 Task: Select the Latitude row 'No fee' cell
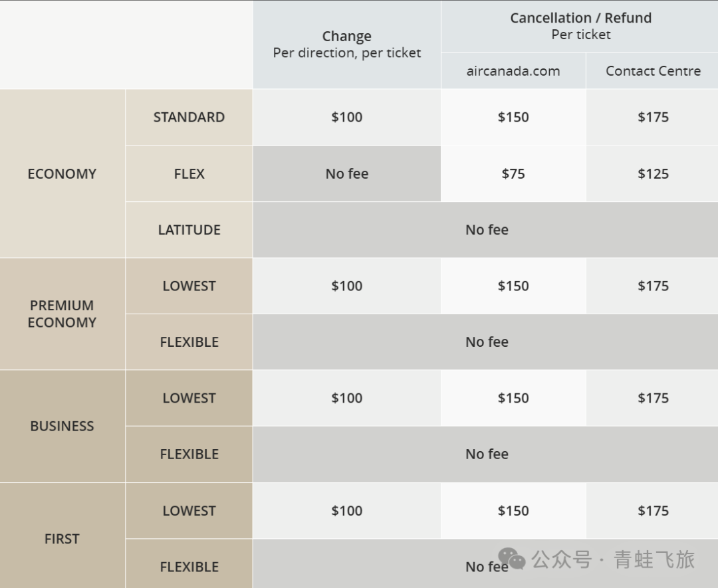[x=487, y=230]
